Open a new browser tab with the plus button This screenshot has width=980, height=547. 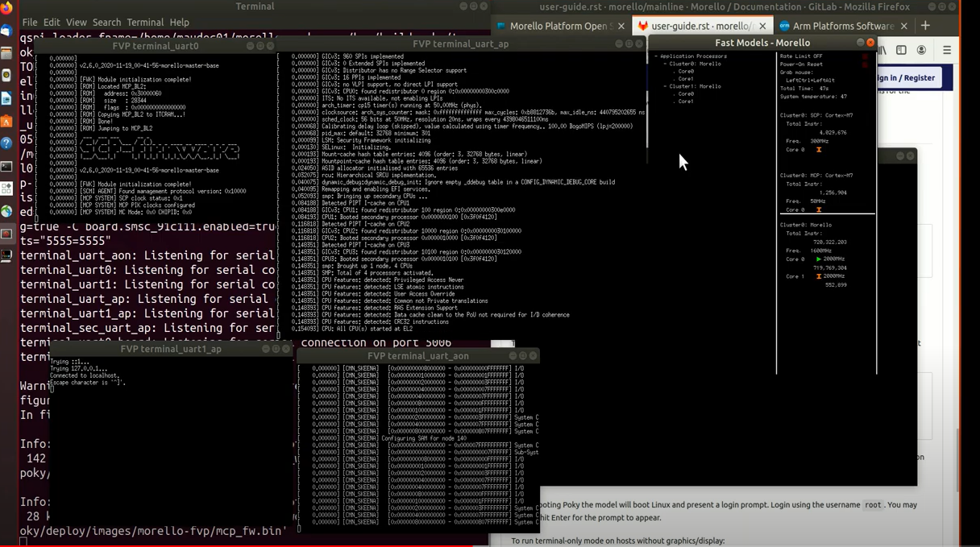925,26
